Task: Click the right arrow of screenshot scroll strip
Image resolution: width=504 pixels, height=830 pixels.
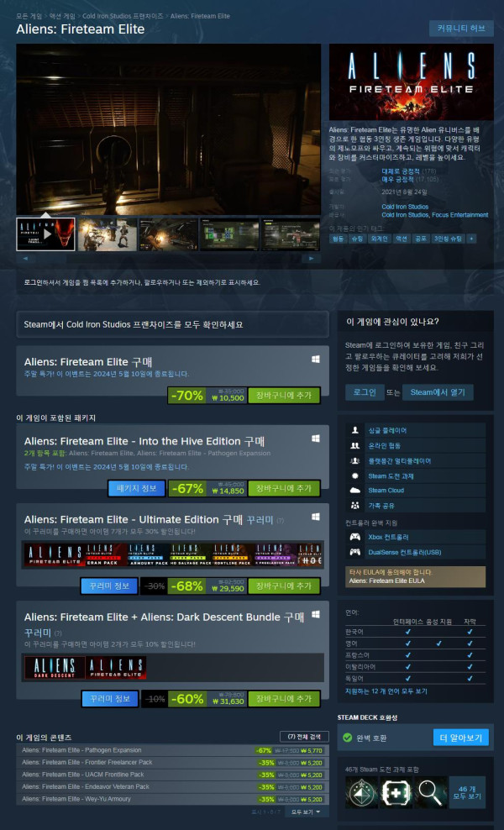Action: pyautogui.click(x=313, y=259)
